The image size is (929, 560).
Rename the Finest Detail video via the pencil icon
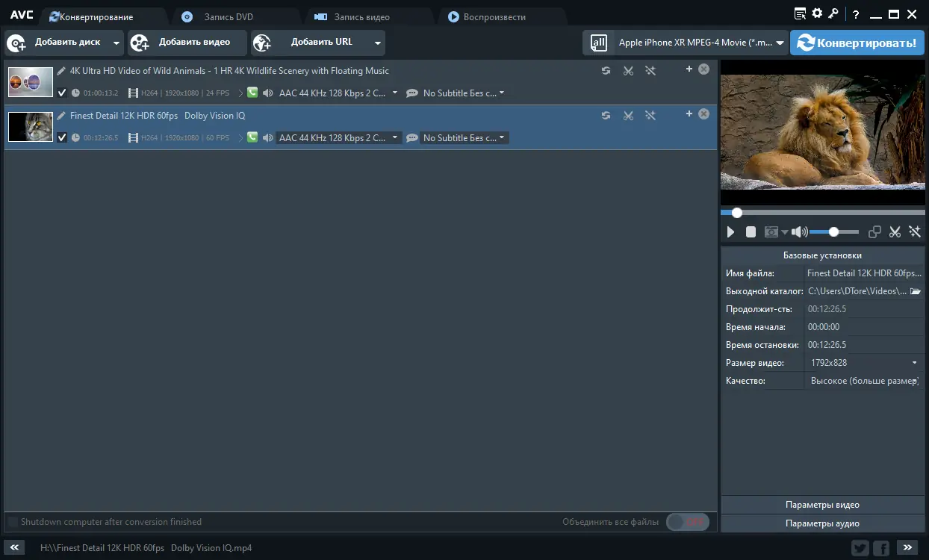coord(61,116)
